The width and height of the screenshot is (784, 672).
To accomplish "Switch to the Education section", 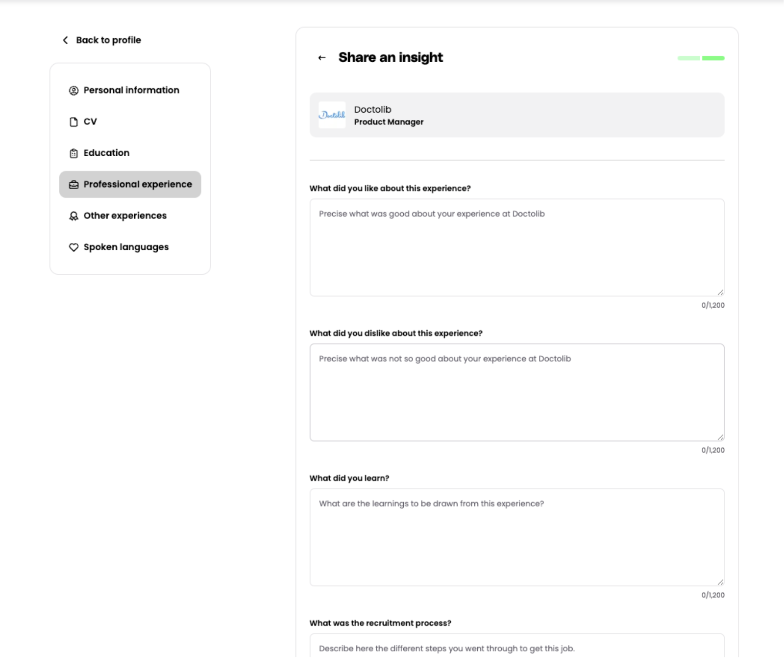I will click(x=106, y=153).
